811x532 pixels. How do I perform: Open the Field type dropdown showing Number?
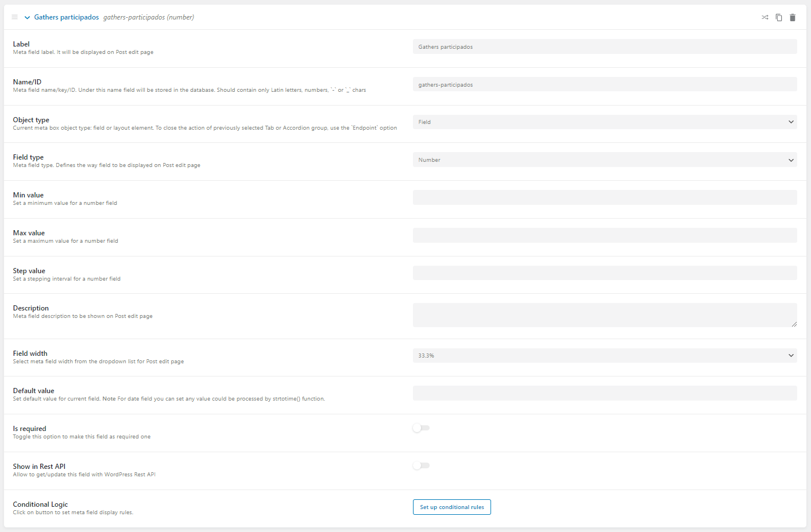tap(605, 160)
